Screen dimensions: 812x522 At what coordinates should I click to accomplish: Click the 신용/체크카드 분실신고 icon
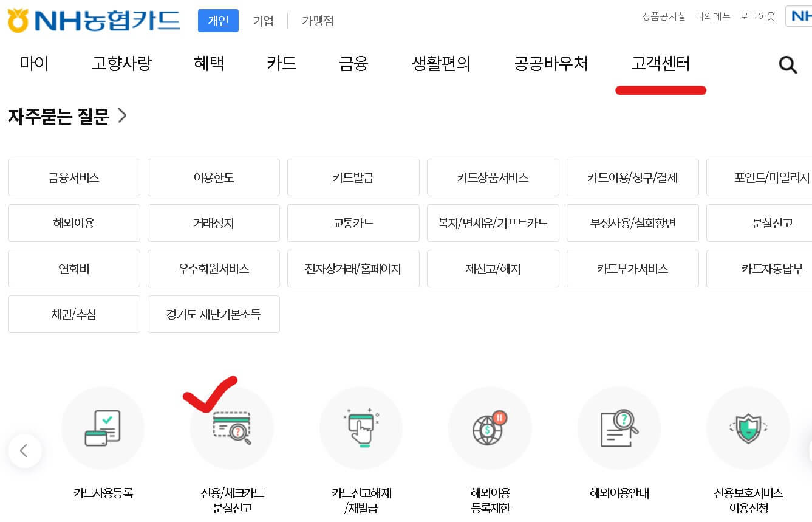click(x=232, y=428)
